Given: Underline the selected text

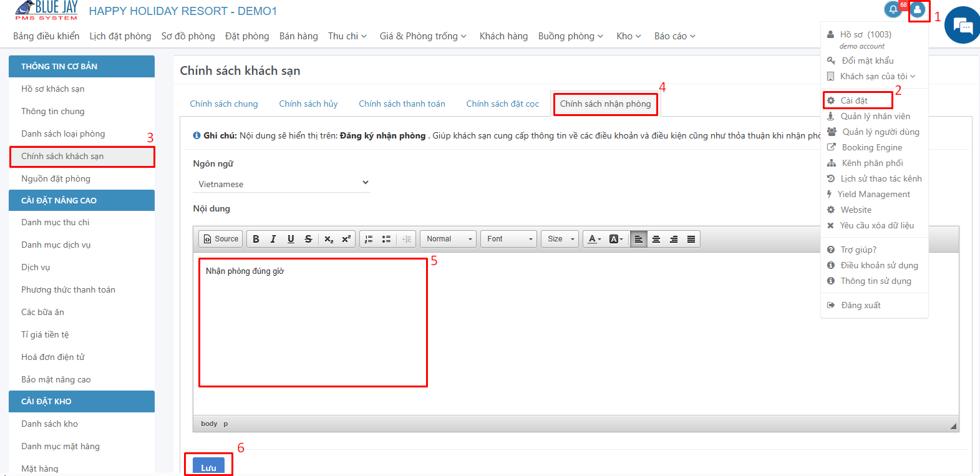Looking at the screenshot, I should click(291, 239).
